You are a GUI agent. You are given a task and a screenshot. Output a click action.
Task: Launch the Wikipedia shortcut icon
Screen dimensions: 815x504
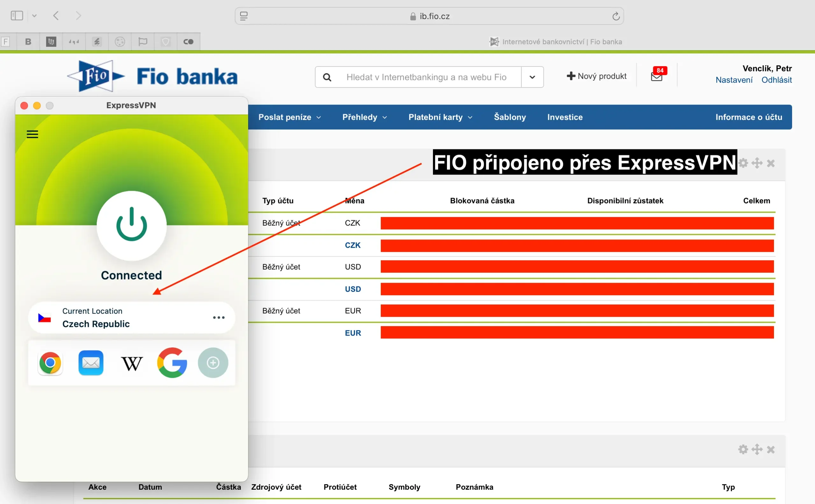pyautogui.click(x=132, y=363)
